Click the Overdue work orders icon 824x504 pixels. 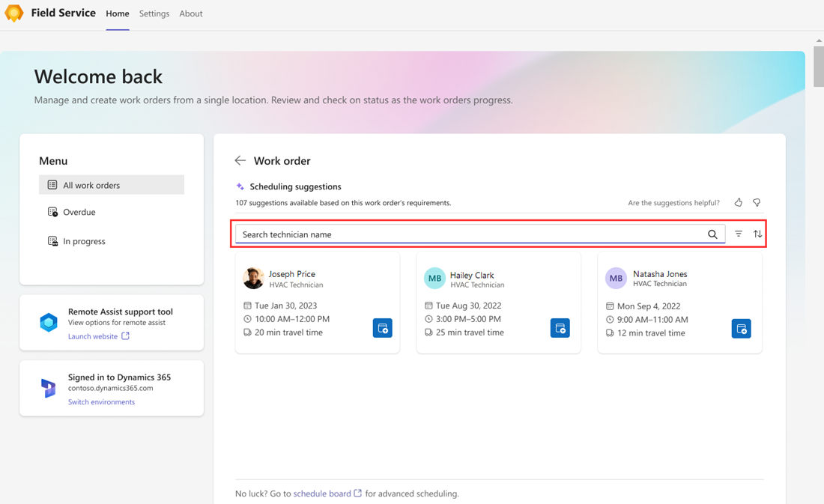click(x=52, y=212)
